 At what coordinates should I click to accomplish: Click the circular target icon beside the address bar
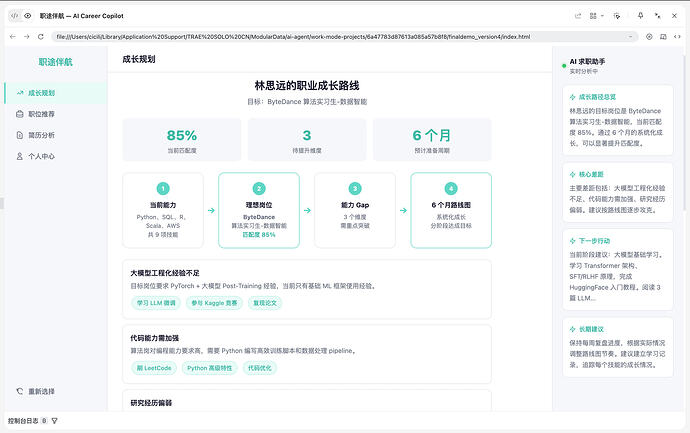tap(649, 37)
